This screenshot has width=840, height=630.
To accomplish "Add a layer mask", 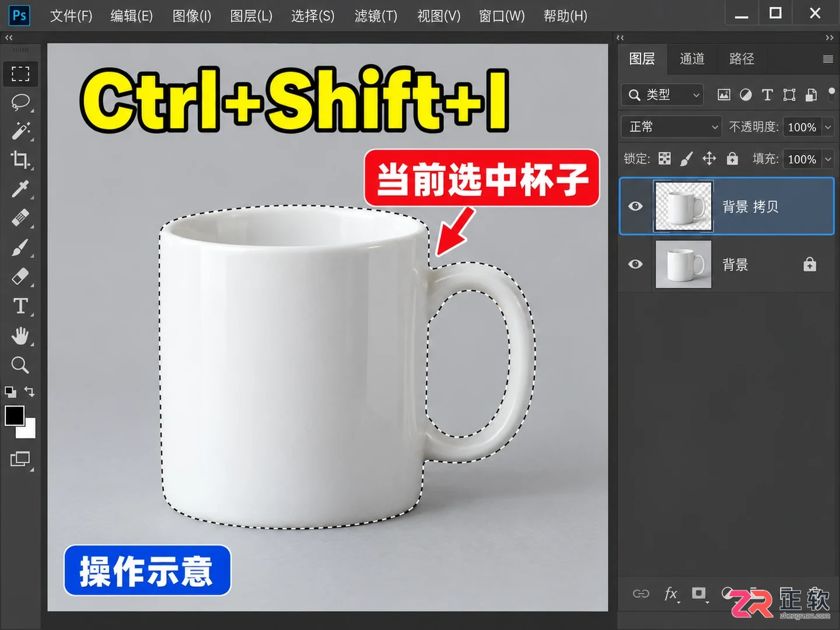I will (x=699, y=593).
